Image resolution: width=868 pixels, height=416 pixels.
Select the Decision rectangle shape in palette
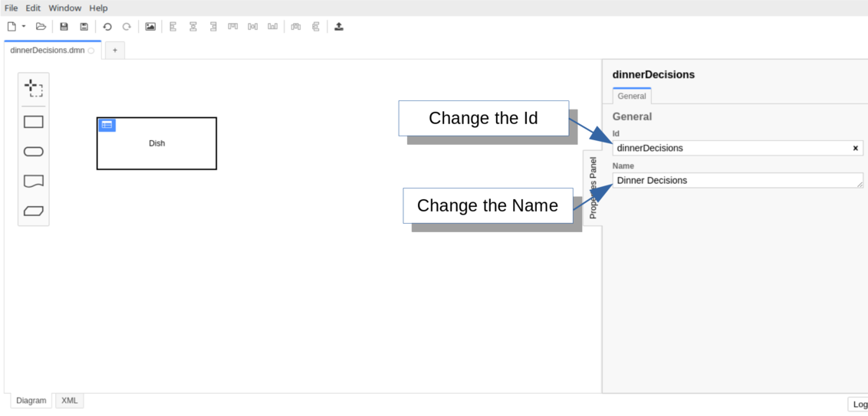(34, 122)
